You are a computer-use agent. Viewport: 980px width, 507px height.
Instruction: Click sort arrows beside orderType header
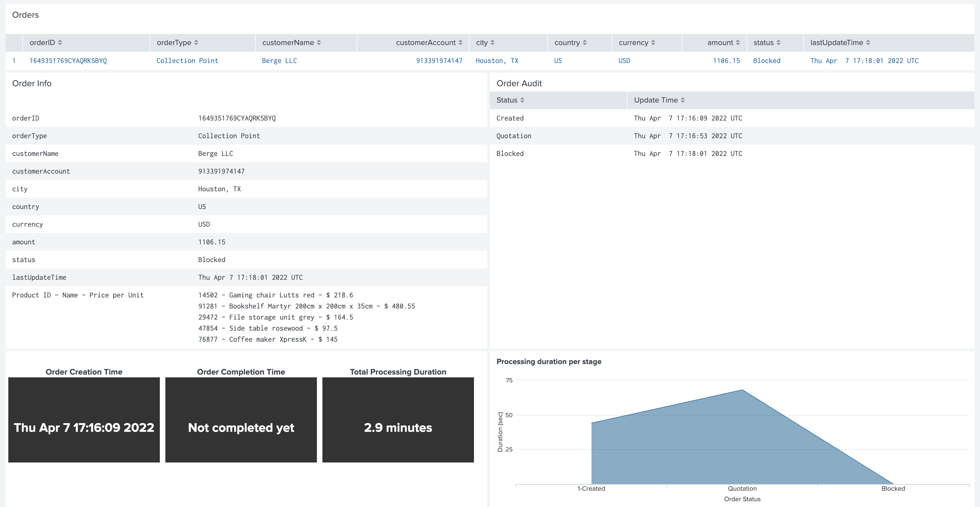pos(196,43)
